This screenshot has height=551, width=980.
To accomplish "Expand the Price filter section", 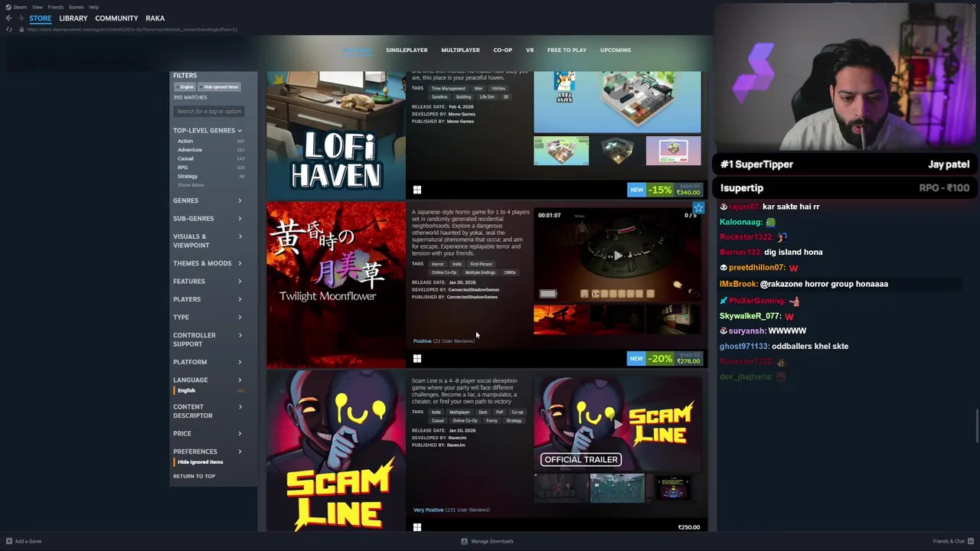I will [x=207, y=433].
